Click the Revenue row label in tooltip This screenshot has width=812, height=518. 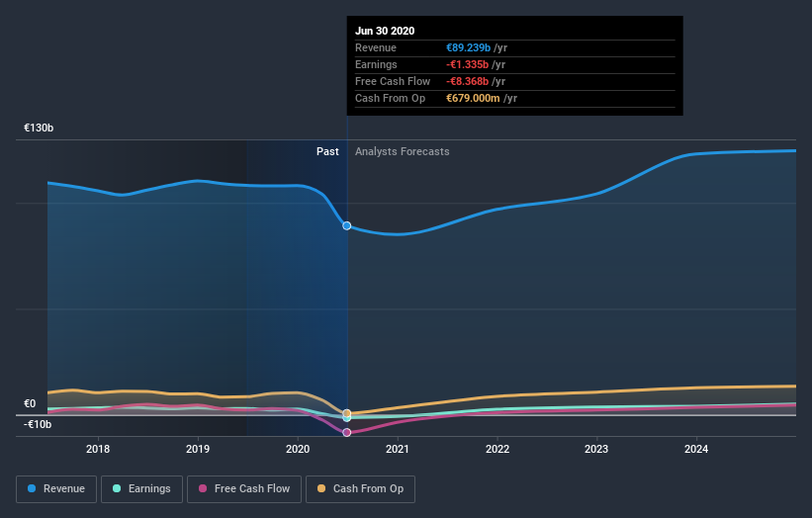point(376,47)
